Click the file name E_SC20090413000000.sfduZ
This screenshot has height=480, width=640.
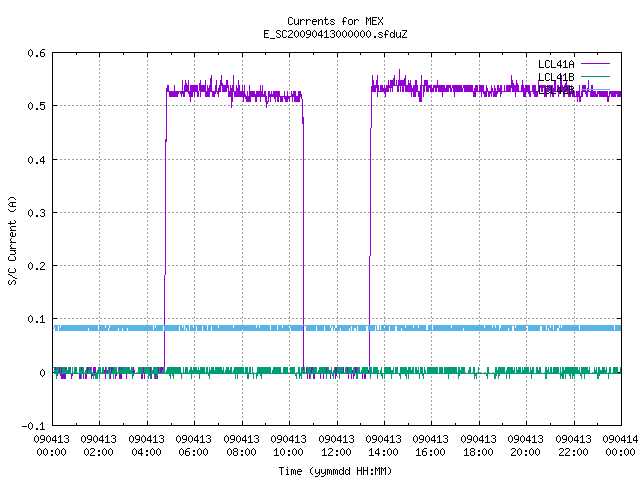(335, 34)
